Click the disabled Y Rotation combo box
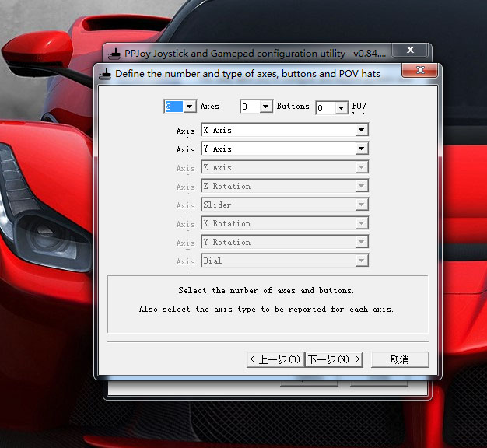 (x=285, y=242)
